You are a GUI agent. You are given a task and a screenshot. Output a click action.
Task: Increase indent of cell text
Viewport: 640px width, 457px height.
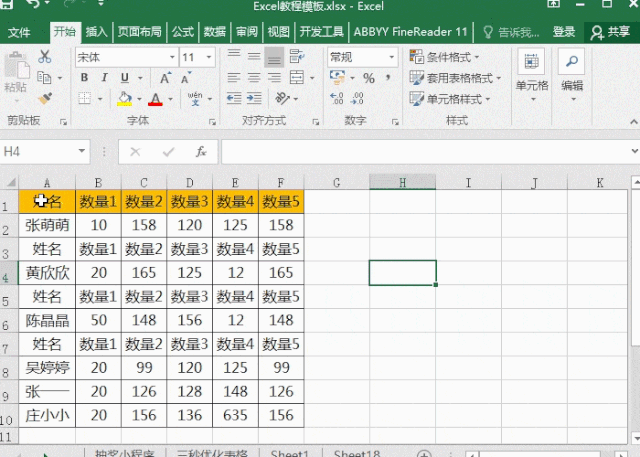[x=254, y=98]
